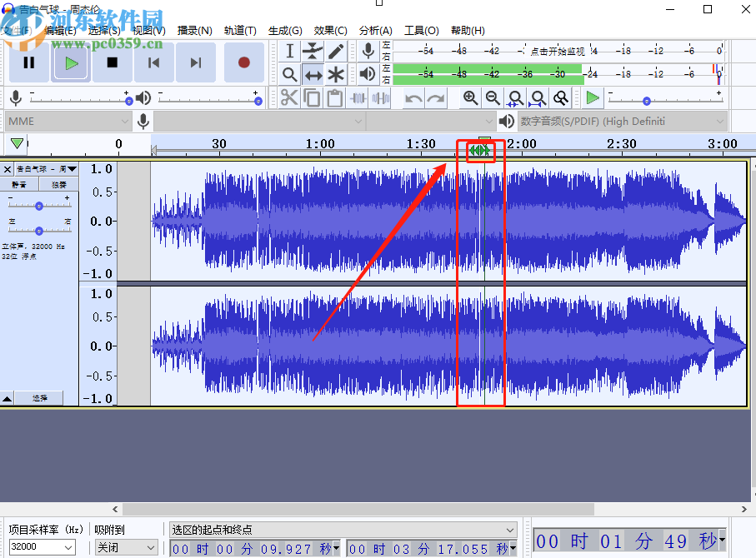
Task: Click the 选择 button below the track panel
Action: tap(40, 398)
